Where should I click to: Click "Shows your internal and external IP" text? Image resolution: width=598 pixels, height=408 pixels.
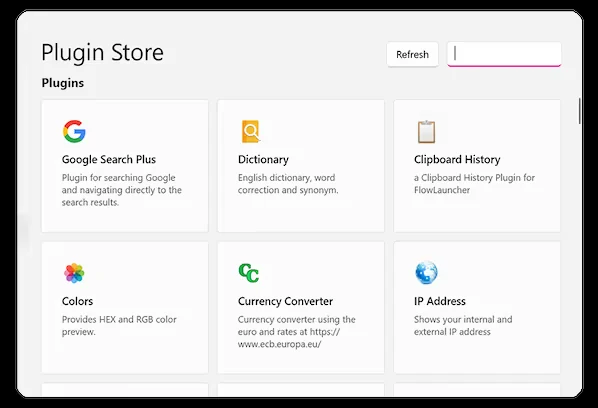coord(463,325)
